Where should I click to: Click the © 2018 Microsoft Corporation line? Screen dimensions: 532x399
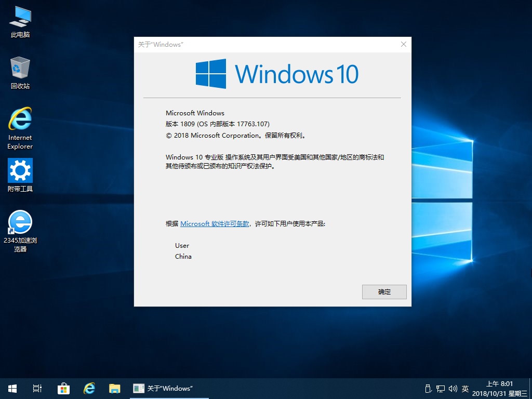[x=236, y=136]
